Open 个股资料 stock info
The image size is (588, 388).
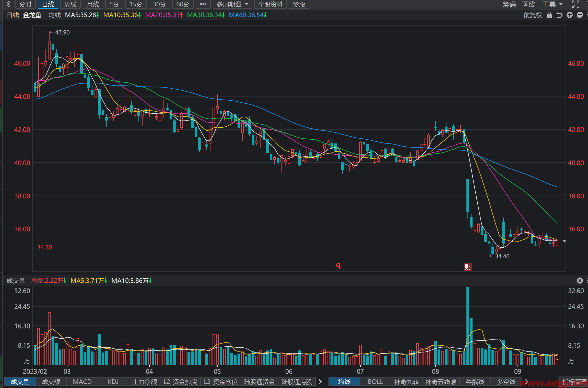point(271,4)
